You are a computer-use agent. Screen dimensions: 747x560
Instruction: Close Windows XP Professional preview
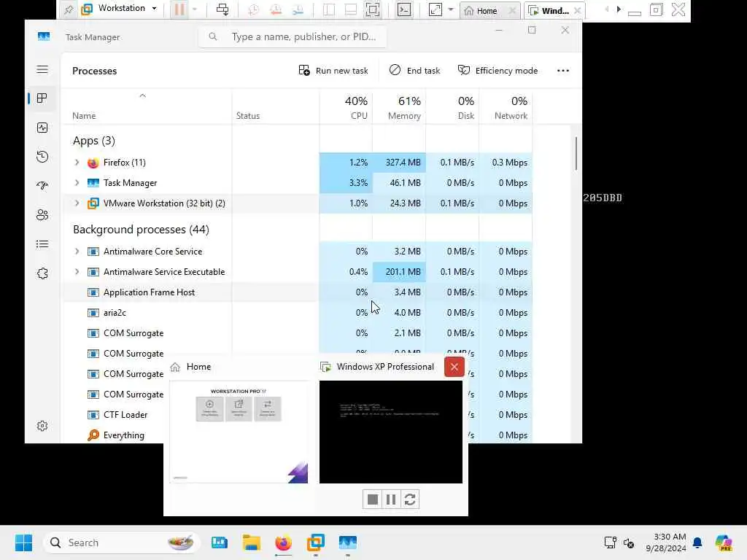(x=454, y=367)
